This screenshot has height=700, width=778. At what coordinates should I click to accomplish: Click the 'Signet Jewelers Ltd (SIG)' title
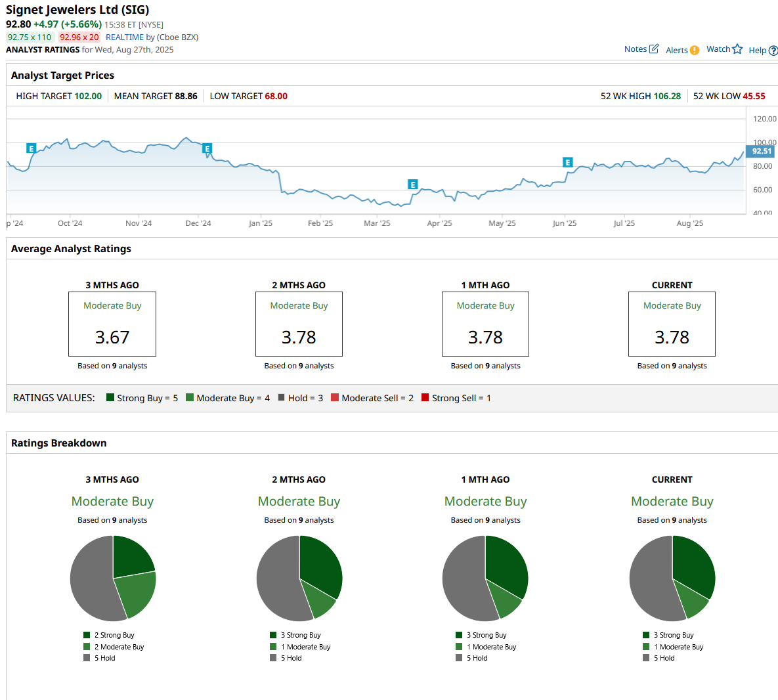point(77,10)
